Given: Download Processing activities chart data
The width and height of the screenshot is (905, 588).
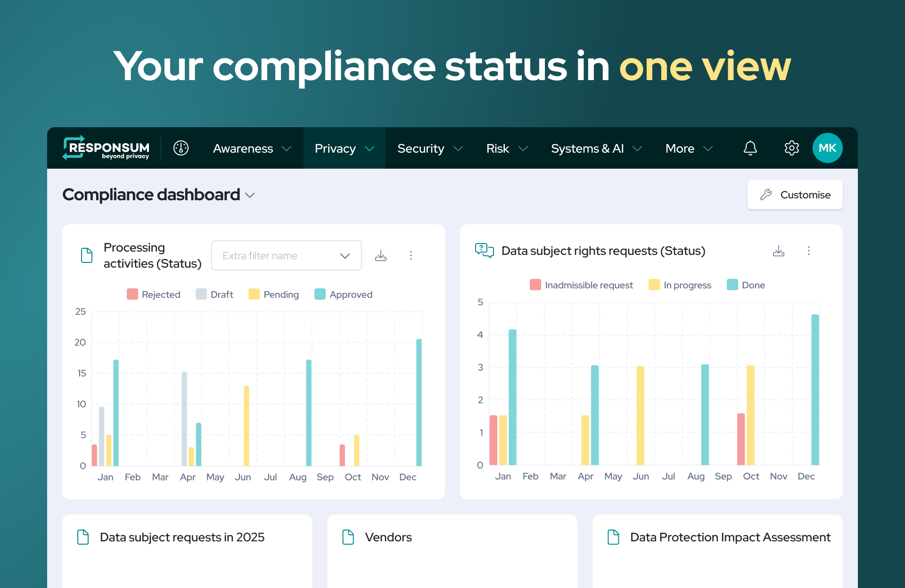Looking at the screenshot, I should pyautogui.click(x=381, y=255).
